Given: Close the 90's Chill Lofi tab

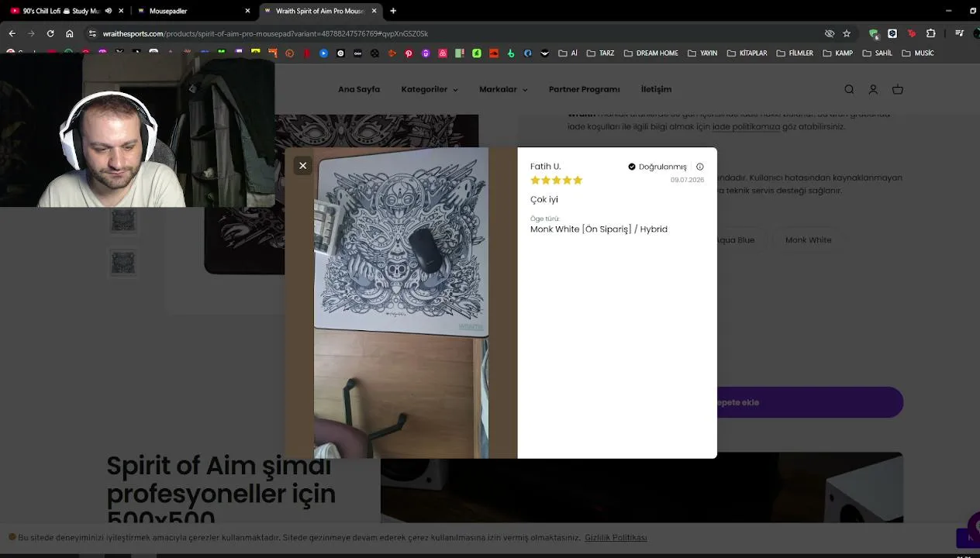Looking at the screenshot, I should tap(121, 11).
